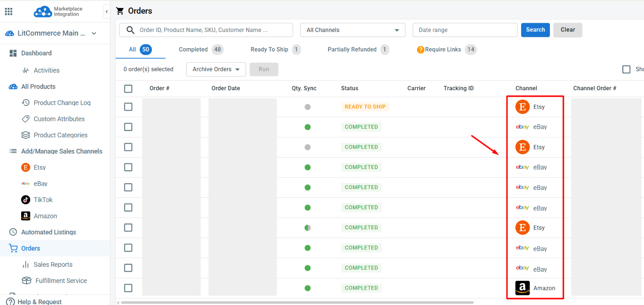Click the Tracking ID column header
The width and height of the screenshot is (644, 305).
tap(459, 88)
